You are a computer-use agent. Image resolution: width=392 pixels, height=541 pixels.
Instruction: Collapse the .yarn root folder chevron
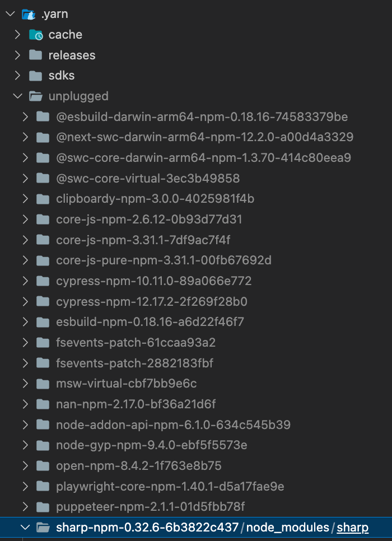click(10, 15)
